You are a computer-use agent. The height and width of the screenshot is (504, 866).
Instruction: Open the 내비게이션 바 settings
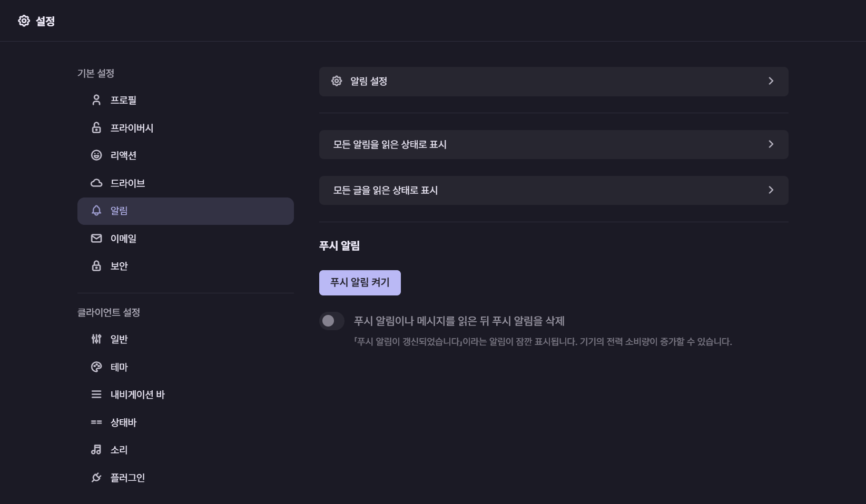tap(139, 394)
